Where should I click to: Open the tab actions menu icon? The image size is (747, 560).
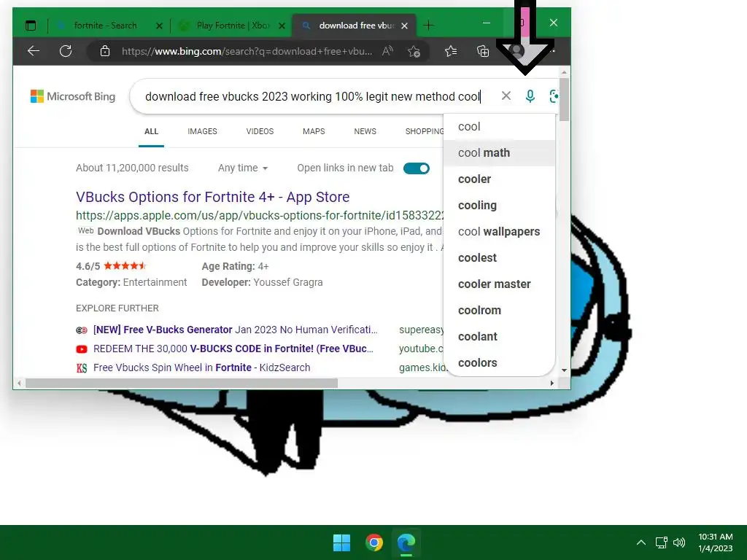[x=31, y=26]
